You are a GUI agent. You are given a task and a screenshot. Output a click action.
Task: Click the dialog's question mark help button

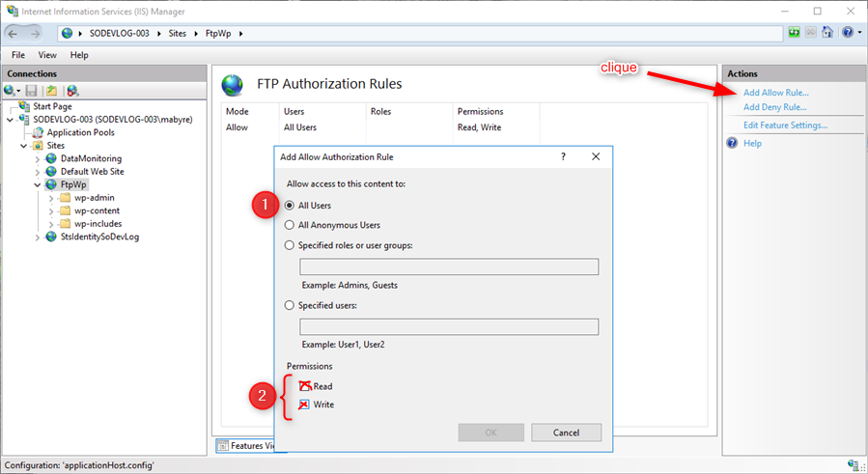point(563,156)
